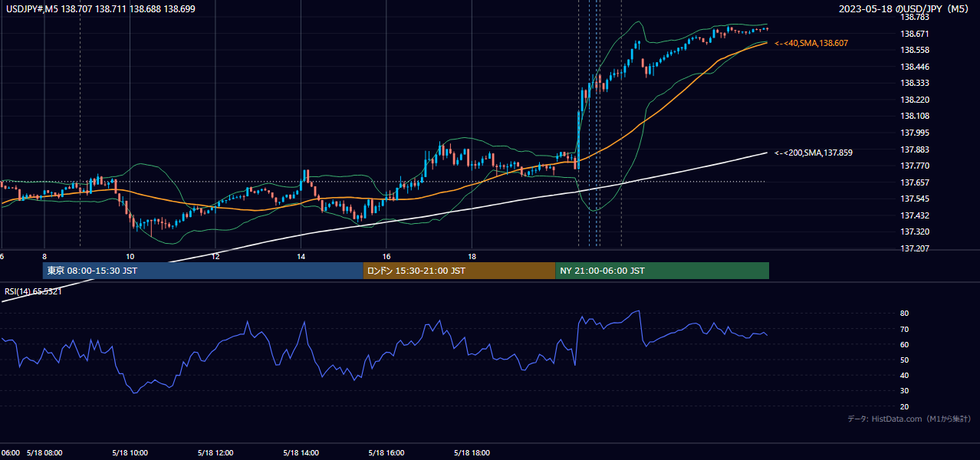The width and height of the screenshot is (980, 460).
Task: Click hour label 16 under price chart
Action: [x=387, y=256]
